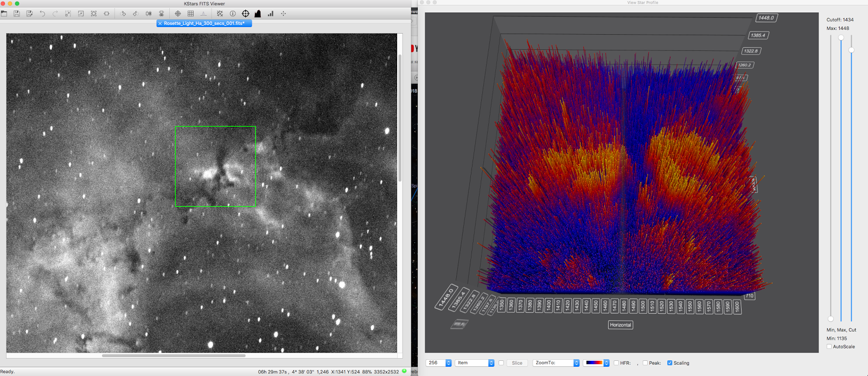This screenshot has height=376, width=868.
Task: Rotate image right using the toolbar icon
Action: click(123, 14)
